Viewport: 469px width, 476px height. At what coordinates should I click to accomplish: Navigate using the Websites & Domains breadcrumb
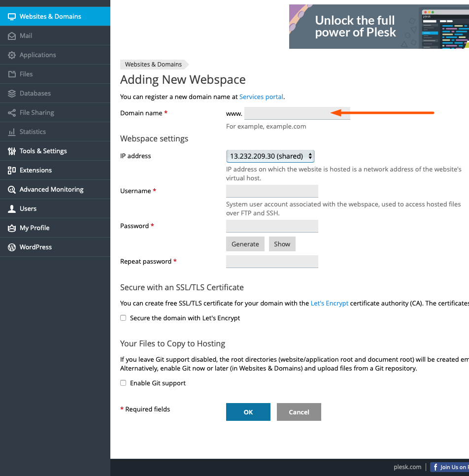(153, 64)
